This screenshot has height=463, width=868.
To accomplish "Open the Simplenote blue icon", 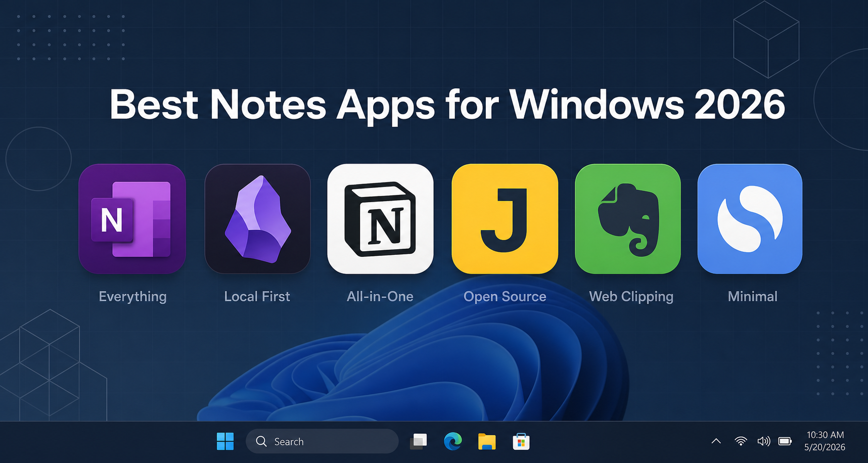I will click(x=750, y=219).
